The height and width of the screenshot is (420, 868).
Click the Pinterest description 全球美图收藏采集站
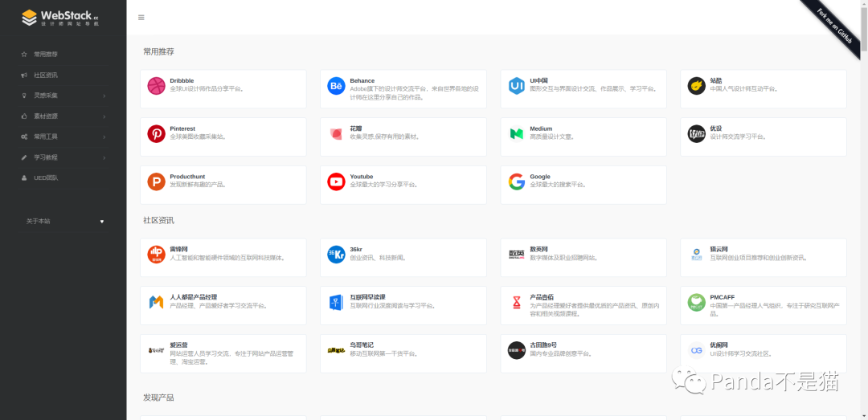coord(198,137)
